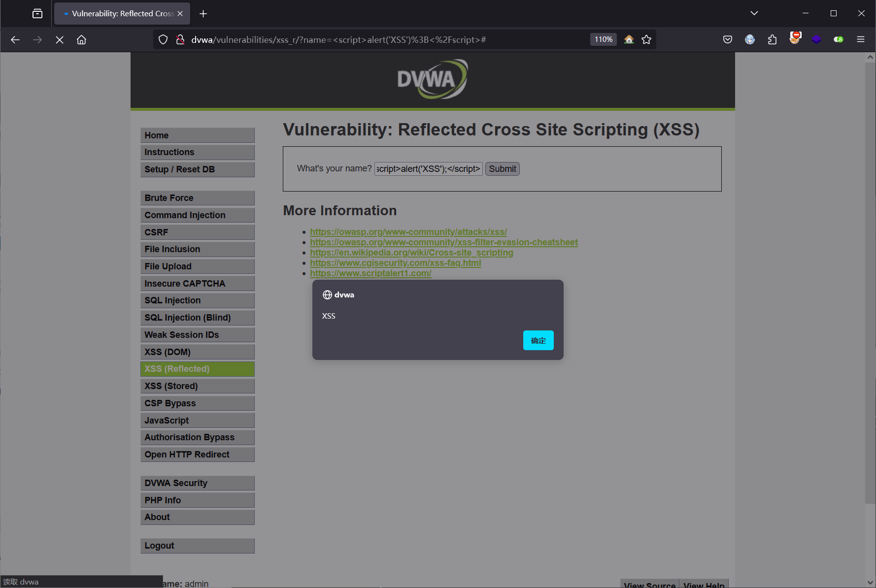Open a new tab with plus button
Screen dimensions: 876x588
203,14
